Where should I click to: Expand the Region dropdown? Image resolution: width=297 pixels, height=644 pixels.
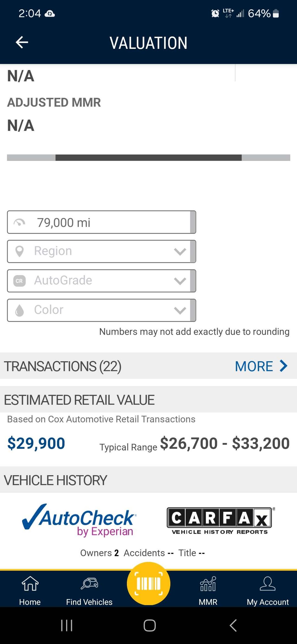point(101,251)
